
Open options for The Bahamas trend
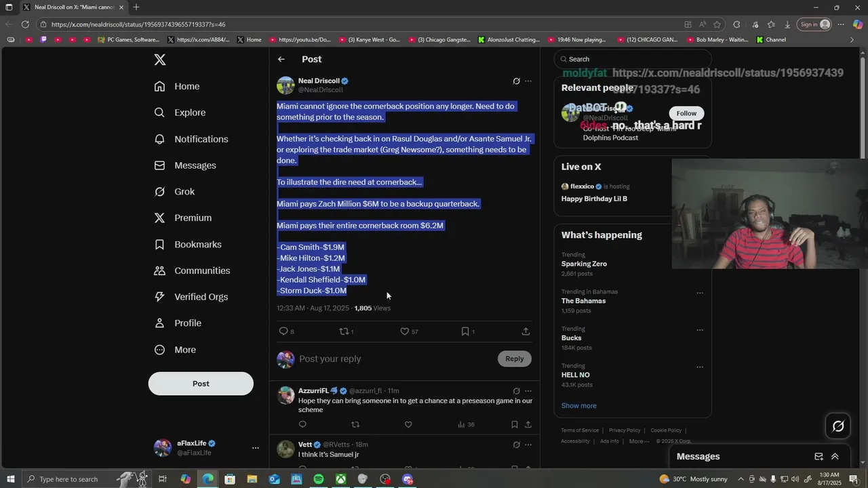tap(700, 293)
